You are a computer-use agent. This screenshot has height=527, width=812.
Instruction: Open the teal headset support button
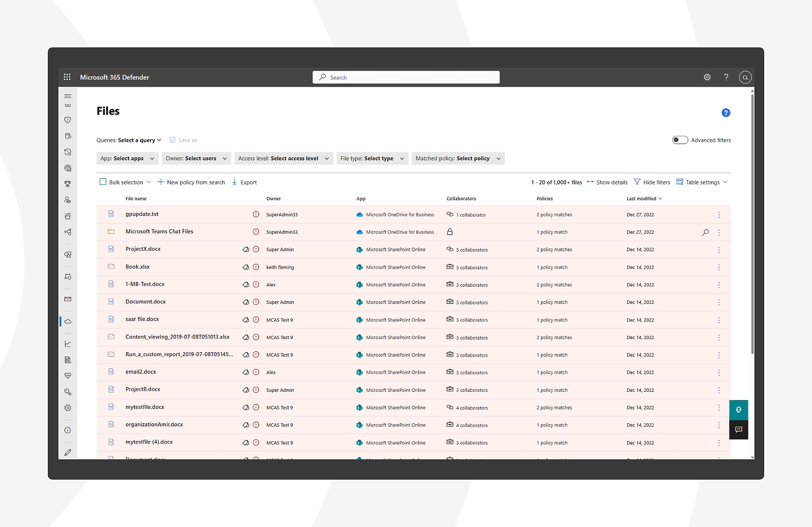(739, 410)
